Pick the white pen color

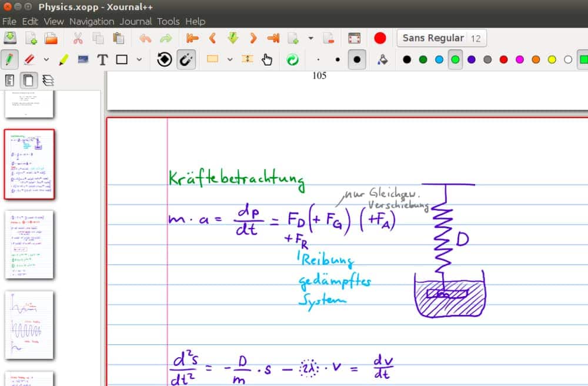568,59
